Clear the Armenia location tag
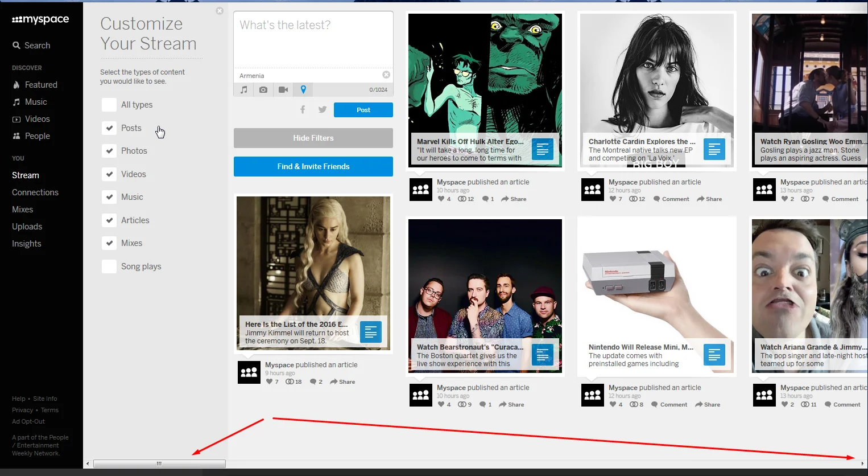The width and height of the screenshot is (868, 476). click(386, 75)
